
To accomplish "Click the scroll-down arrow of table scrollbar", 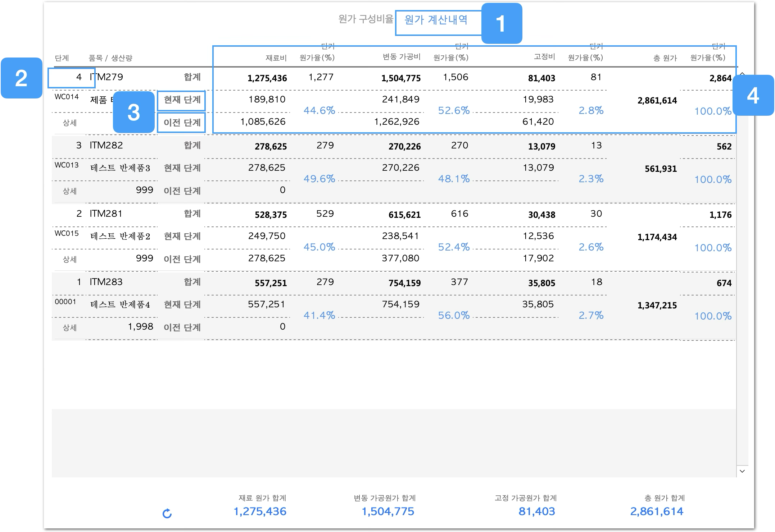I will pyautogui.click(x=742, y=471).
